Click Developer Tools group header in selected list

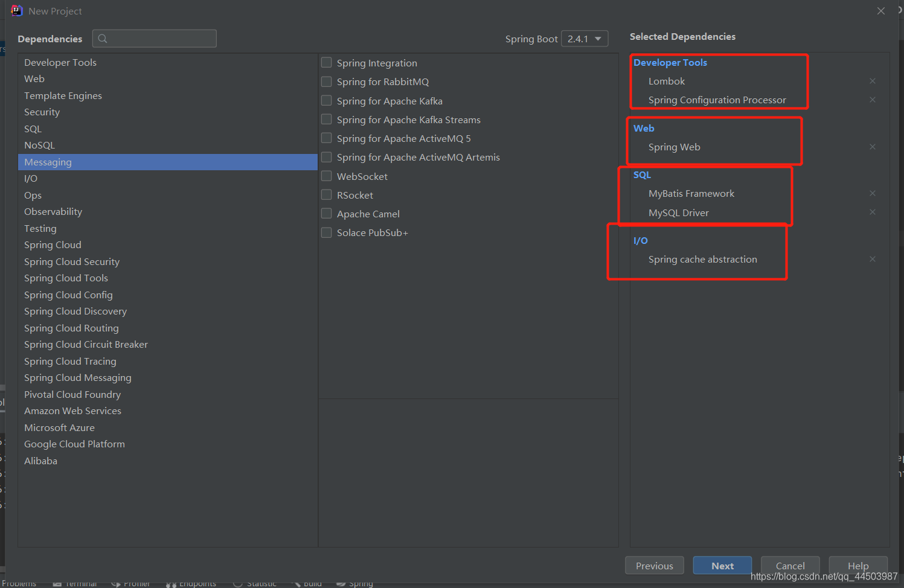tap(670, 62)
